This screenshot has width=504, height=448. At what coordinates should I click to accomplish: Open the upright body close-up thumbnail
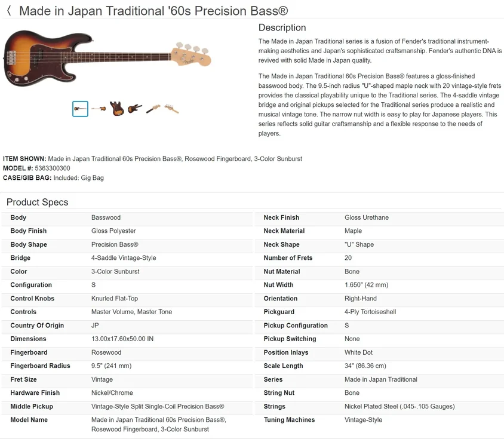[116, 108]
